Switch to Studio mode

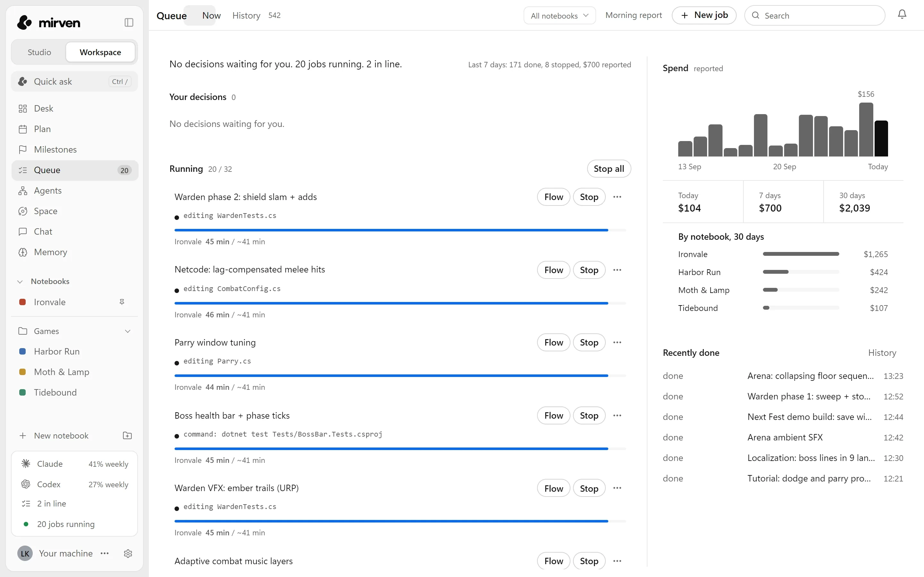point(39,52)
